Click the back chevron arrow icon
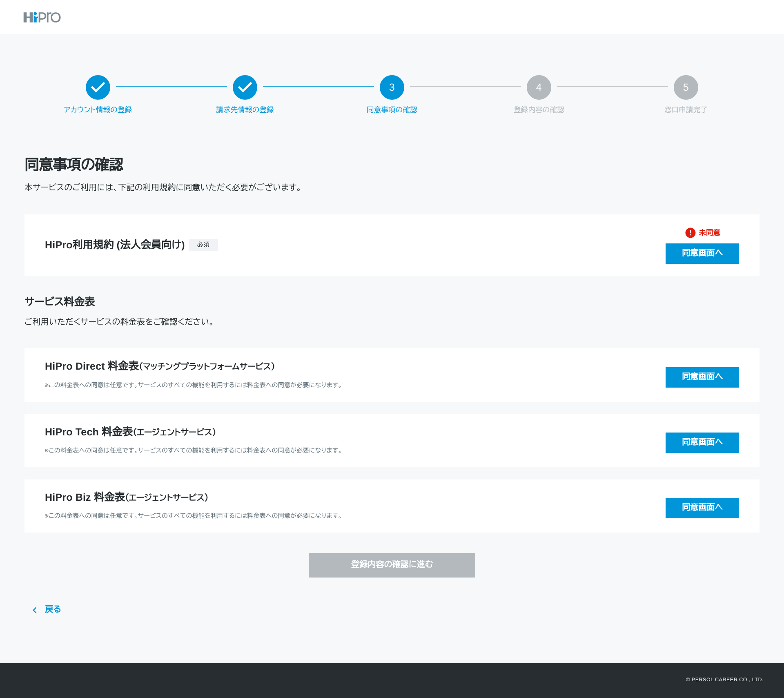The width and height of the screenshot is (784, 698). 35,610
